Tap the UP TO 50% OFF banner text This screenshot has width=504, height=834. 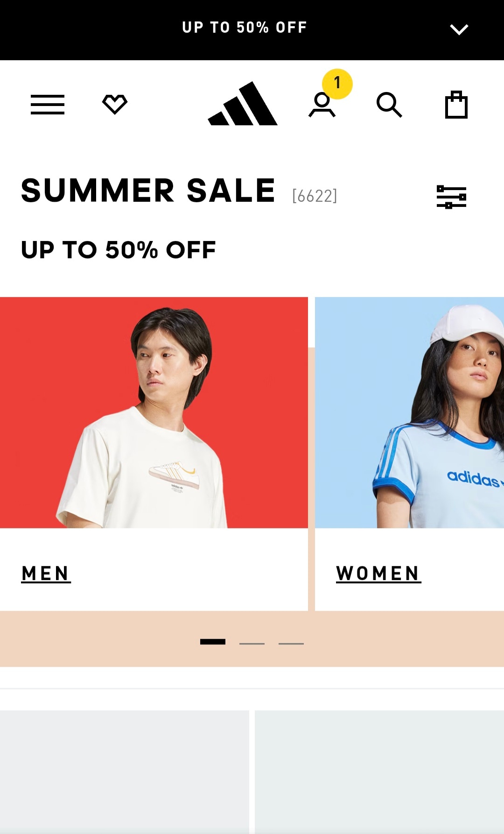245,28
